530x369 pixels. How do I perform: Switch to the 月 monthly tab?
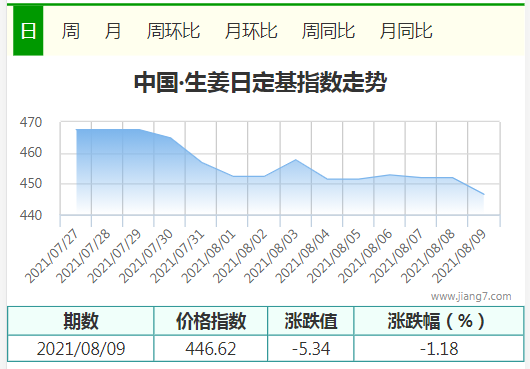pos(113,31)
